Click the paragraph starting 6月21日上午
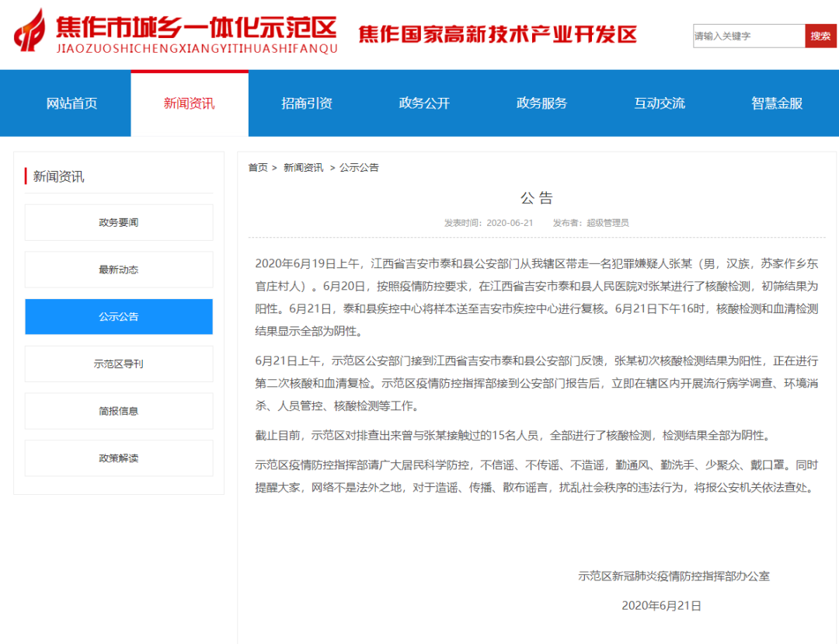 tap(537, 384)
